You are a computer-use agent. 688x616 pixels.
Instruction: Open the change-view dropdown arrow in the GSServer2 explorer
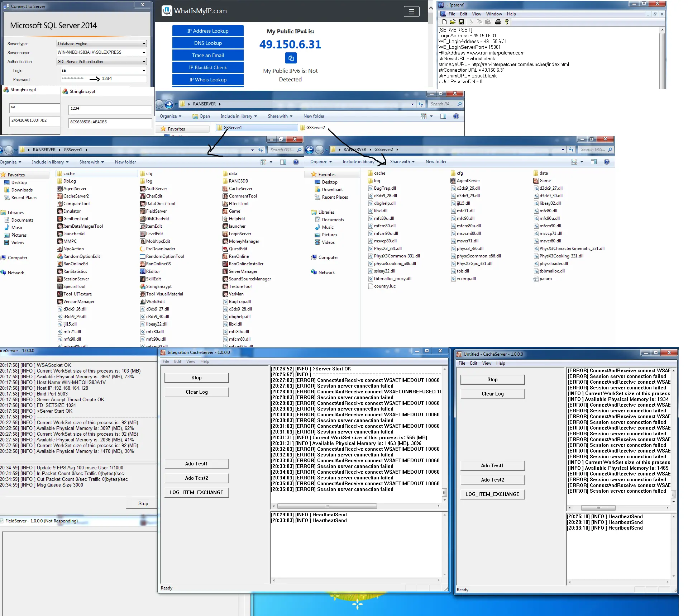pyautogui.click(x=582, y=162)
